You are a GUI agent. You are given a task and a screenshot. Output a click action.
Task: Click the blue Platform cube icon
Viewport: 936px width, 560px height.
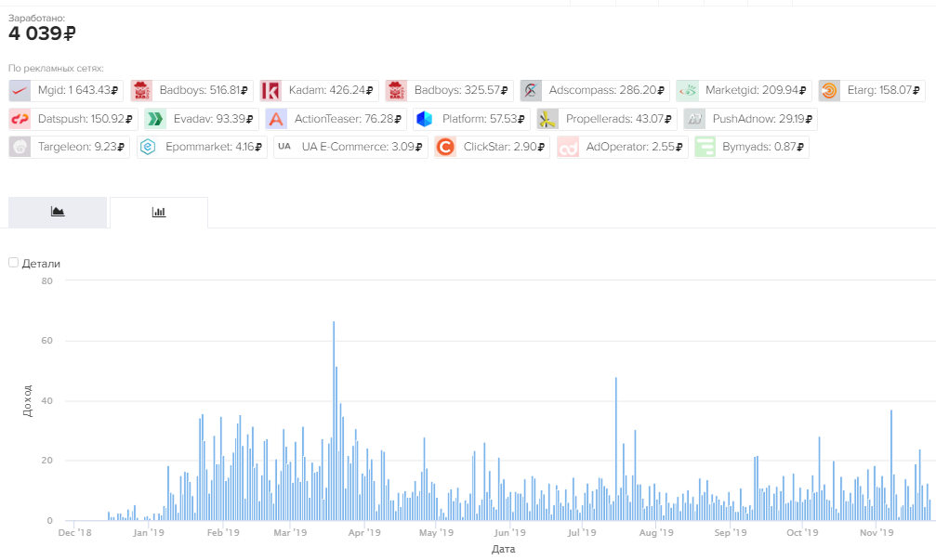point(425,119)
